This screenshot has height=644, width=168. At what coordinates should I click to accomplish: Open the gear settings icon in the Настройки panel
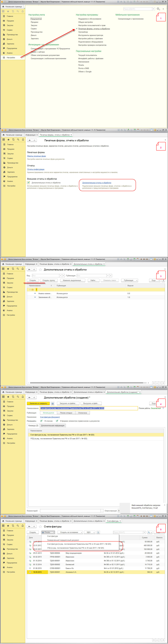click(158, 9)
